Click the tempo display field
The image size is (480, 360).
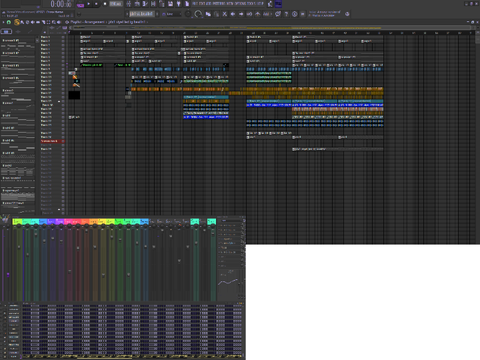(x=116, y=4)
